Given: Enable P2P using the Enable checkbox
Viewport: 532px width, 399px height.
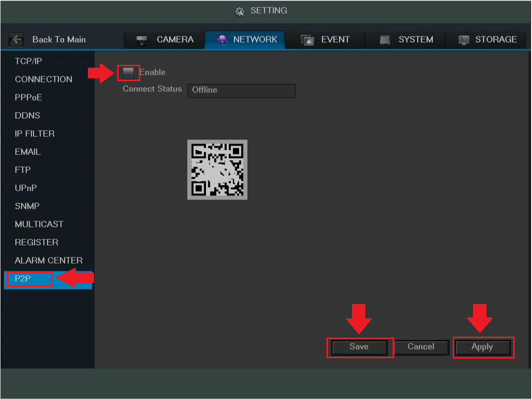Looking at the screenshot, I should (x=128, y=72).
